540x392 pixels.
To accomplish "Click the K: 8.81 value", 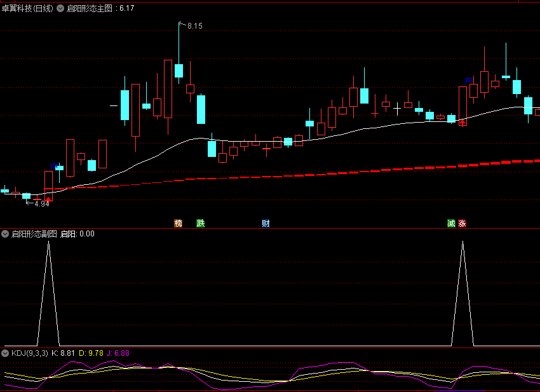I will click(63, 353).
